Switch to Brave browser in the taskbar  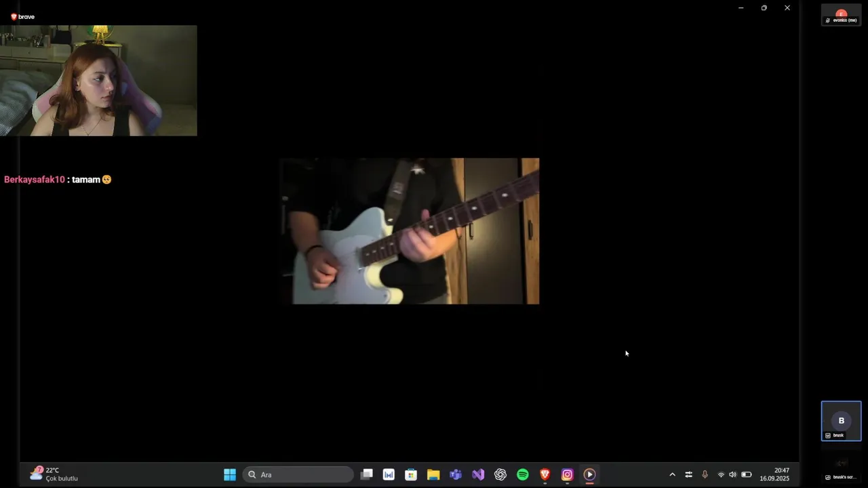tap(545, 474)
